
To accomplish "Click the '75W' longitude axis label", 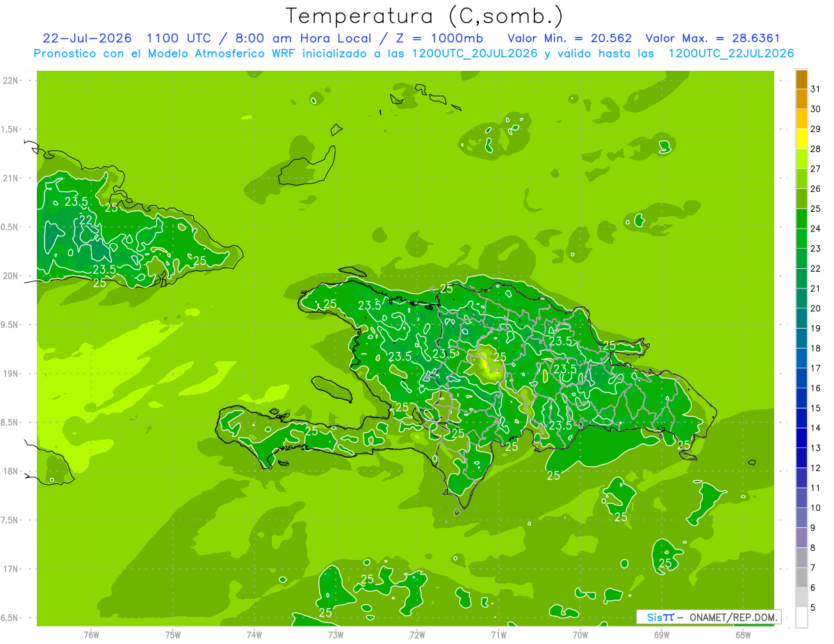I will pos(173,634).
